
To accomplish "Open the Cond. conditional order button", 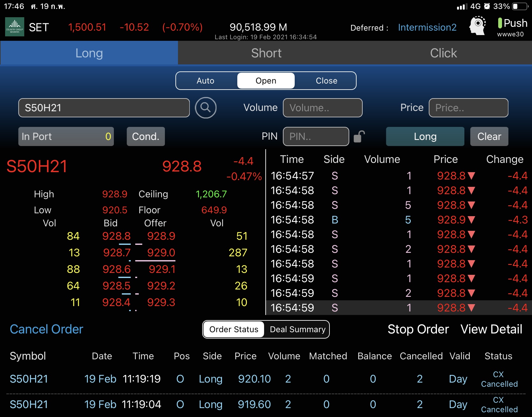I will pos(146,136).
